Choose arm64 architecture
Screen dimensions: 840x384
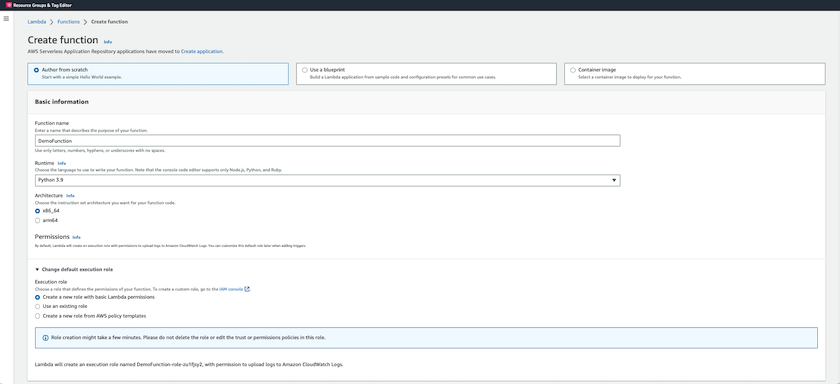(38, 220)
